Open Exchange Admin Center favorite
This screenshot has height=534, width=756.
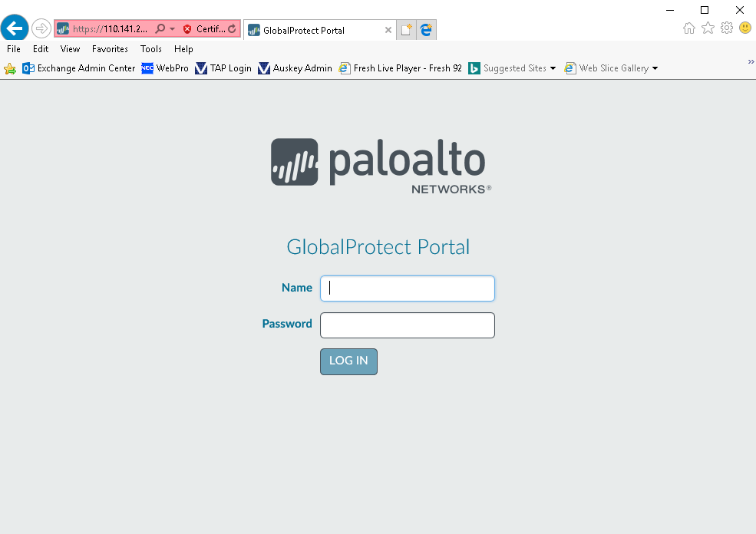[79, 68]
